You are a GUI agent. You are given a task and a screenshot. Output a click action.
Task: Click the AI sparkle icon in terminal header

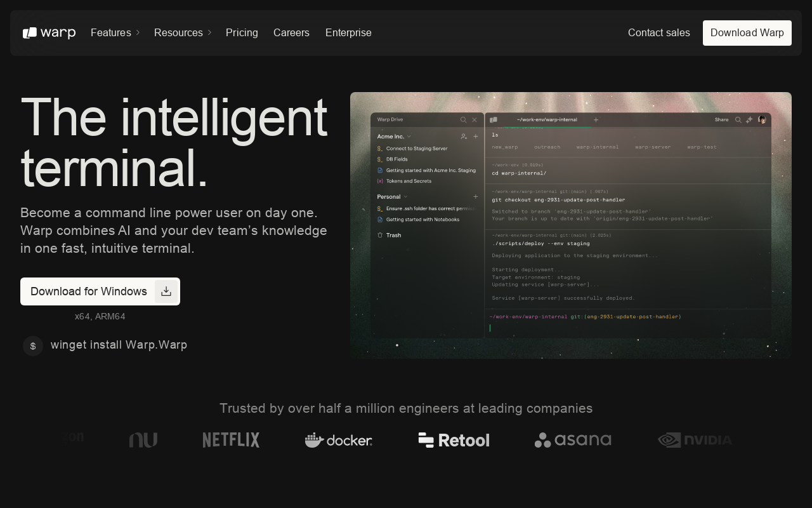[x=749, y=119]
